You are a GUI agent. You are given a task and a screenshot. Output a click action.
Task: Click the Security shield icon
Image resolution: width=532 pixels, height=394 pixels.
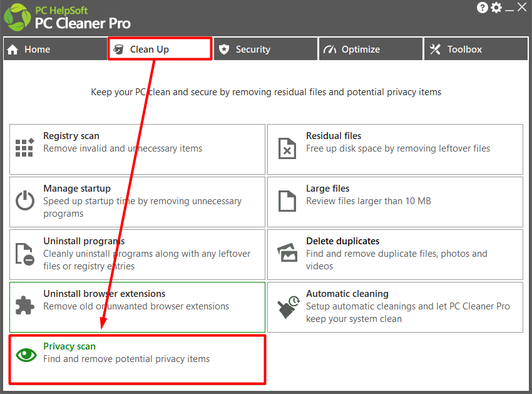click(x=224, y=49)
